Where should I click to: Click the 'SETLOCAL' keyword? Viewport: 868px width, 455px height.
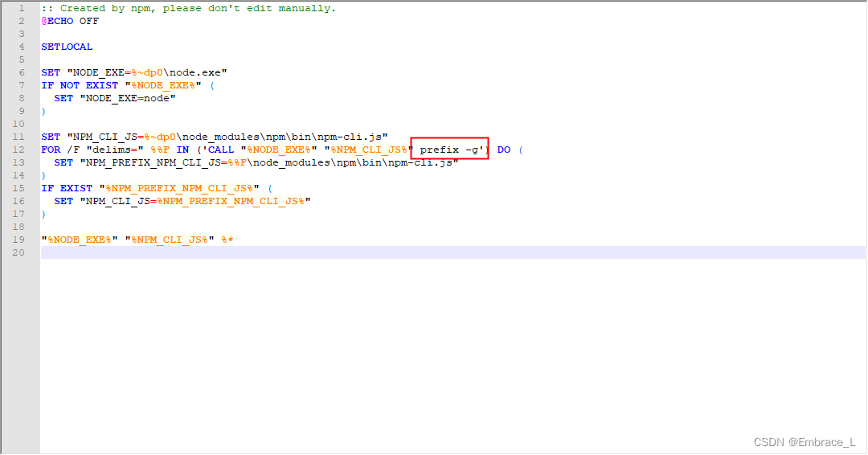pyautogui.click(x=67, y=47)
